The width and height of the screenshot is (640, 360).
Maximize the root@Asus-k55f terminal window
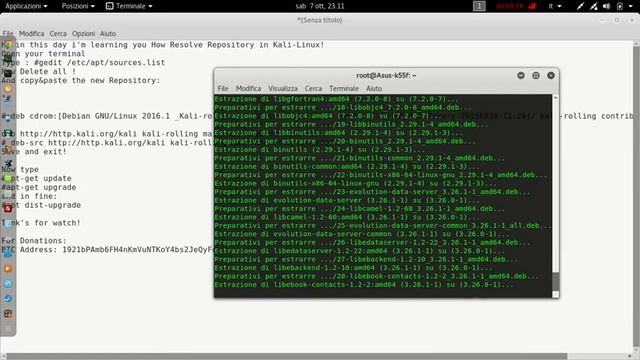[536, 76]
